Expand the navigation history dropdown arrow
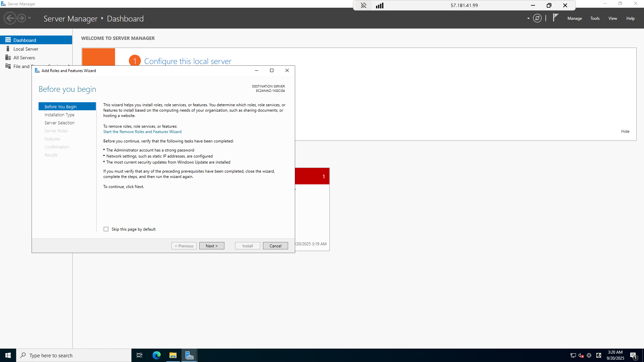Viewport: 644px width, 362px height. tap(30, 18)
